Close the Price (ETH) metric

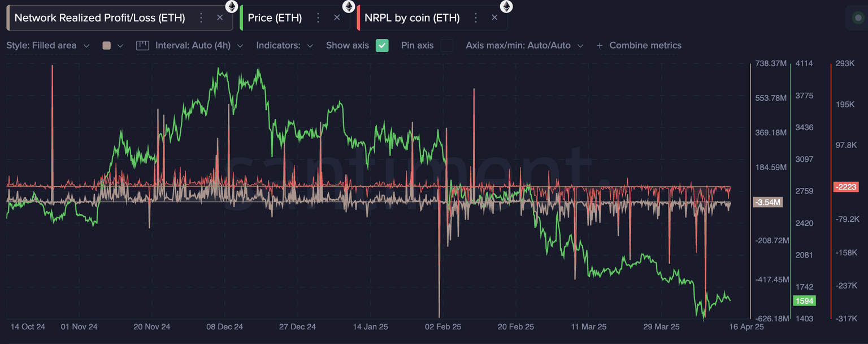pyautogui.click(x=337, y=18)
